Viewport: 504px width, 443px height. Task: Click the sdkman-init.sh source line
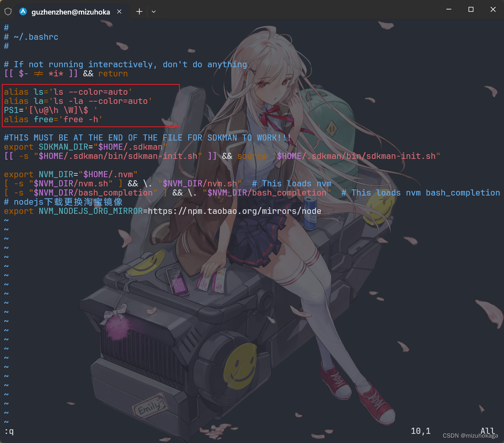coord(222,156)
